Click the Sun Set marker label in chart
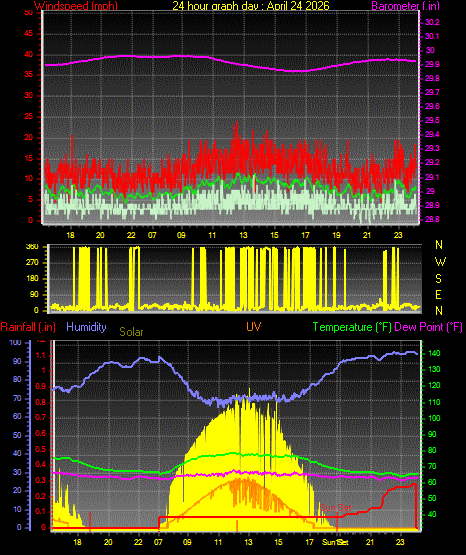This screenshot has width=466, height=555. click(x=336, y=508)
